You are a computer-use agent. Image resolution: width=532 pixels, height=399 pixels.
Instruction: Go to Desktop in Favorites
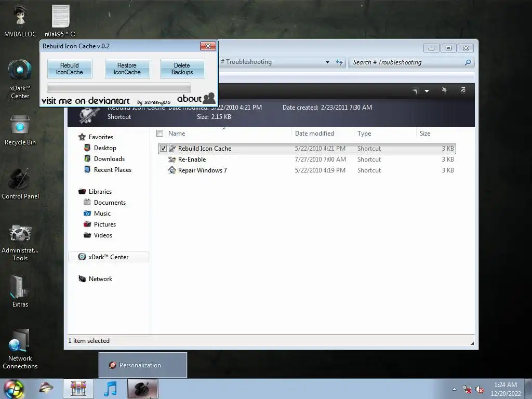[x=105, y=148]
